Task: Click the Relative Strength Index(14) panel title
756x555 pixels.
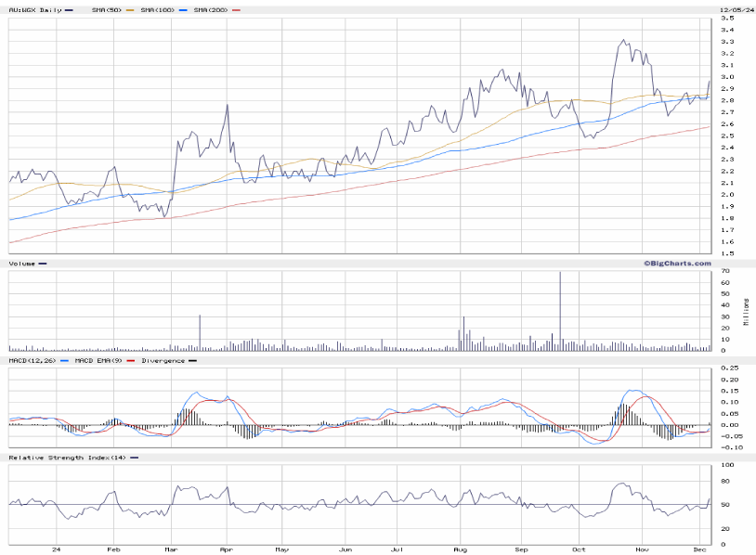Action: 67,458
